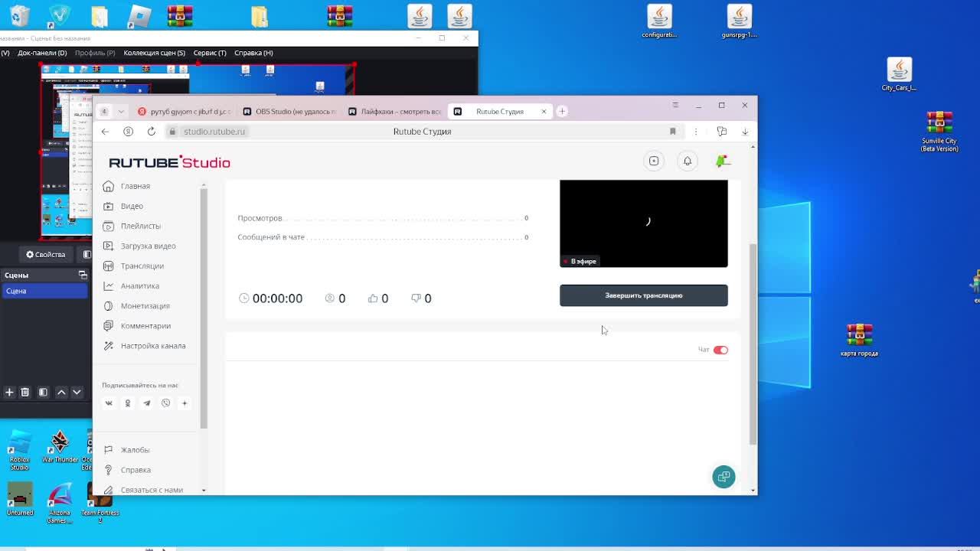
Task: Click the Yandex home button in toolbar
Action: point(128,132)
